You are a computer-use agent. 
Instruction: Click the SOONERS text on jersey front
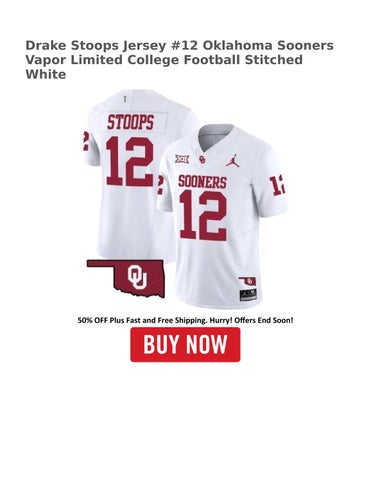[202, 182]
